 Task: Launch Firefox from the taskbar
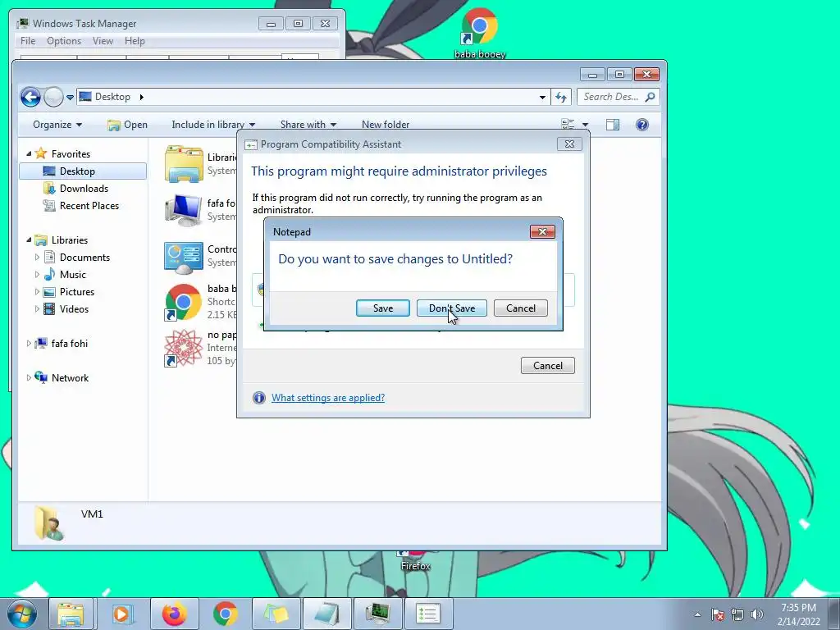pyautogui.click(x=174, y=614)
